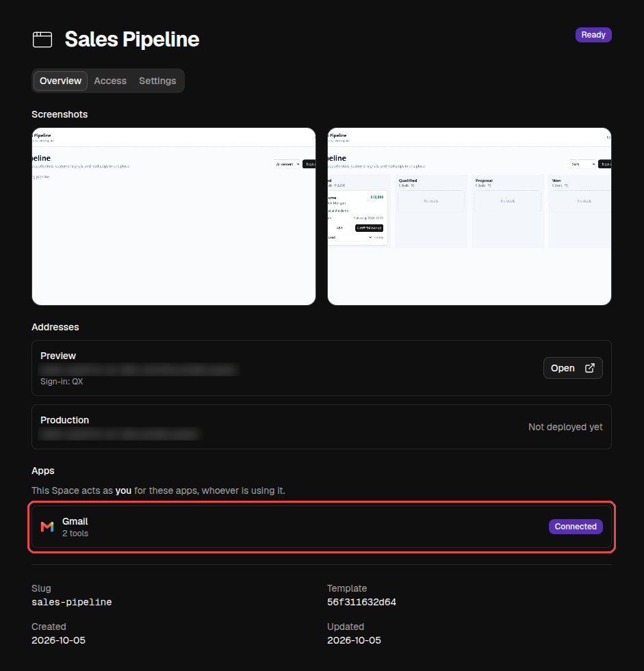
Task: Click the Addresses section heading
Action: (x=55, y=328)
